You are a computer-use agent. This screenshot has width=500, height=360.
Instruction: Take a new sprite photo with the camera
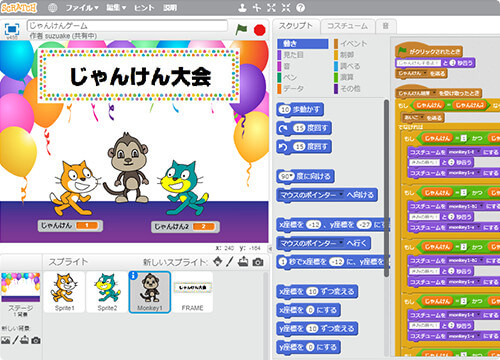click(x=258, y=262)
